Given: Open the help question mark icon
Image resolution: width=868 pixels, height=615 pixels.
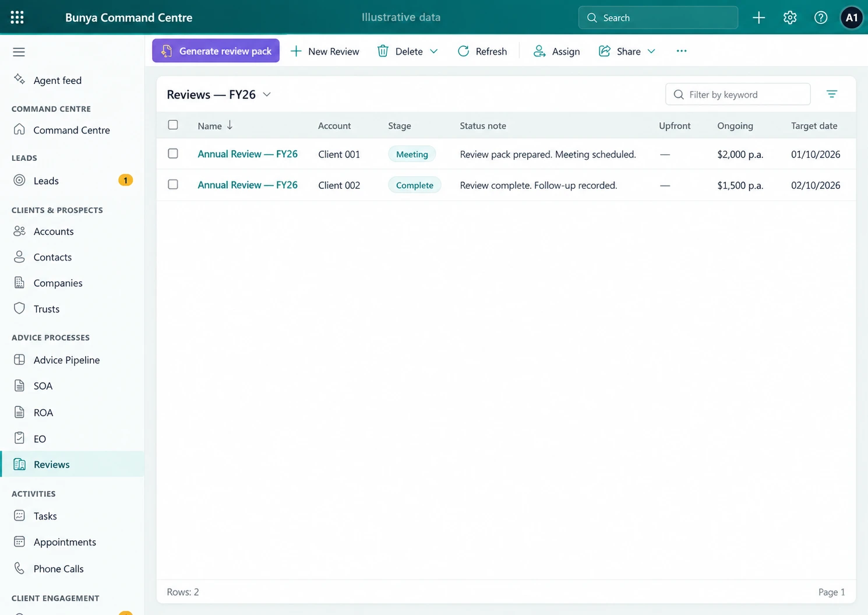Looking at the screenshot, I should point(821,17).
